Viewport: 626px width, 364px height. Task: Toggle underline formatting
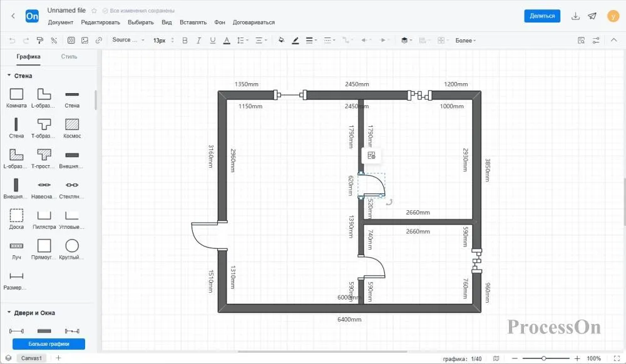212,40
